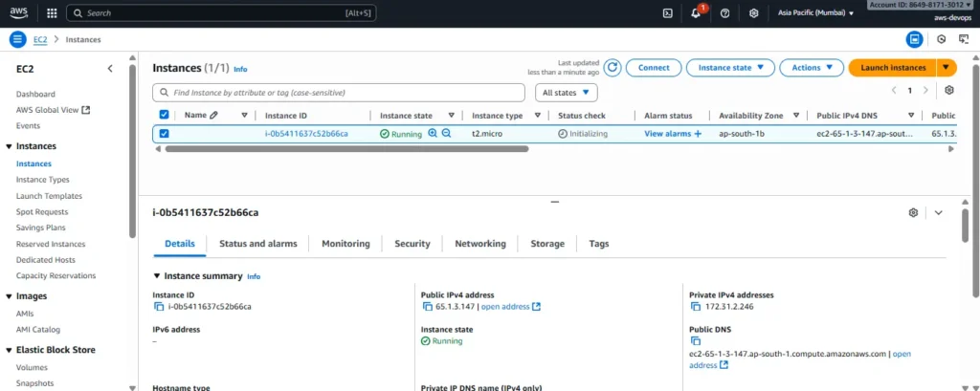The width and height of the screenshot is (980, 391).
Task: Open Volumes in the sidebar
Action: pos(32,368)
